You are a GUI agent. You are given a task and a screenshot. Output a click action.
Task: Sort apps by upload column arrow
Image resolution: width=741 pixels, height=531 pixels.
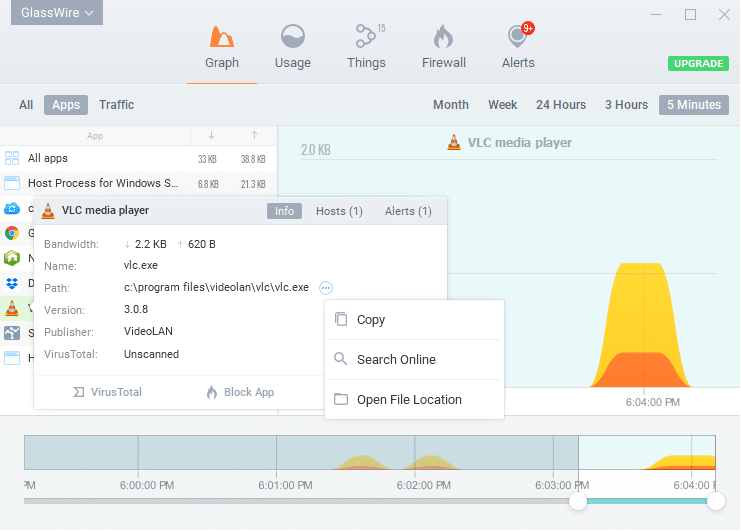254,135
